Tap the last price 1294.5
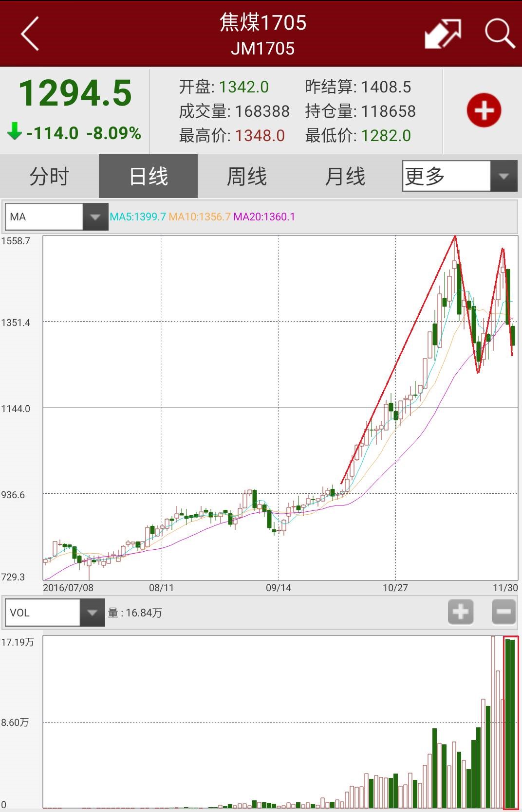522x812 pixels. click(x=75, y=93)
